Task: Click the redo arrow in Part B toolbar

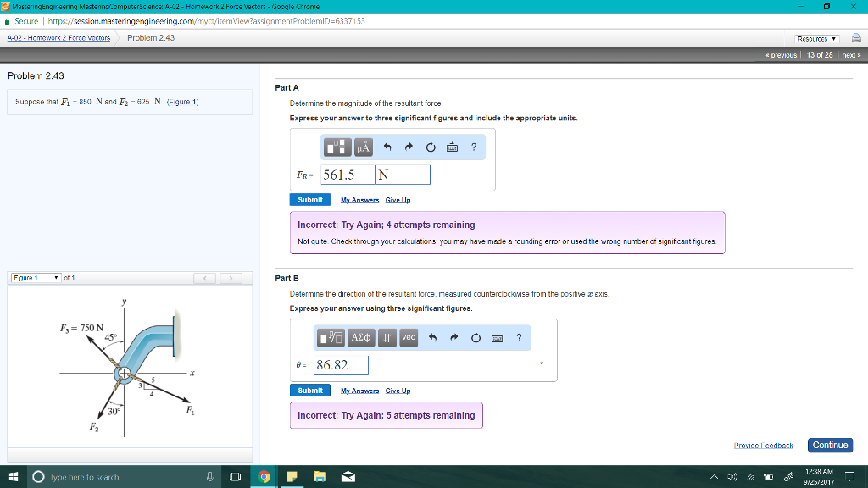Action: coord(455,338)
